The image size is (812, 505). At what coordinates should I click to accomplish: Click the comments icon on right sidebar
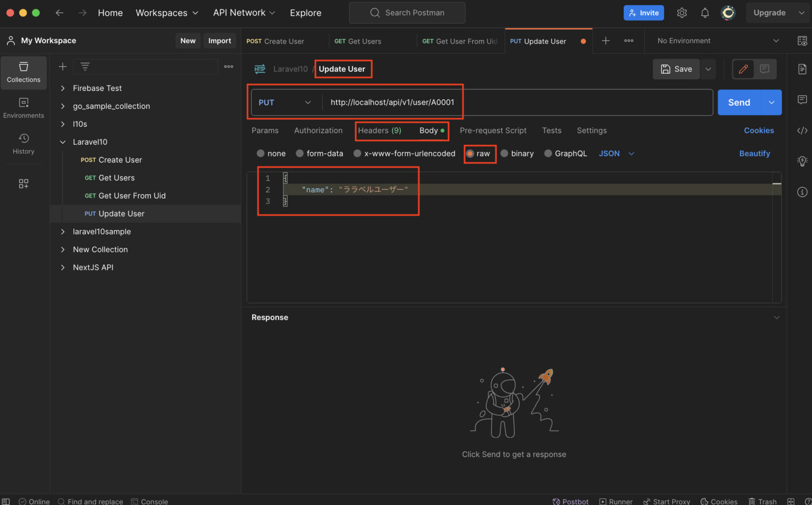(802, 99)
